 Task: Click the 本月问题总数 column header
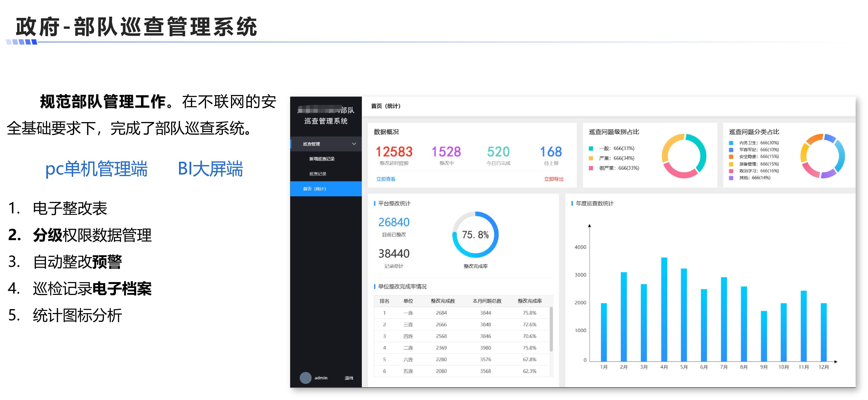click(487, 301)
